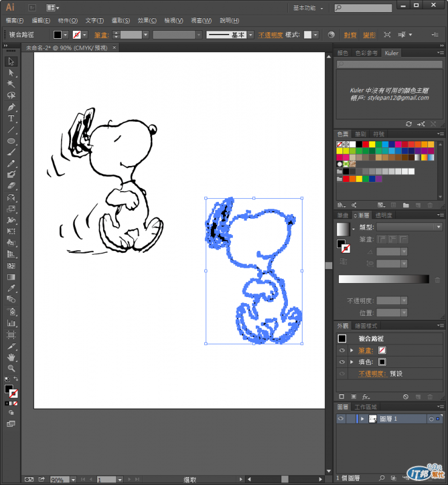Click the Kuler search field
This screenshot has height=485, width=448.
(x=390, y=64)
